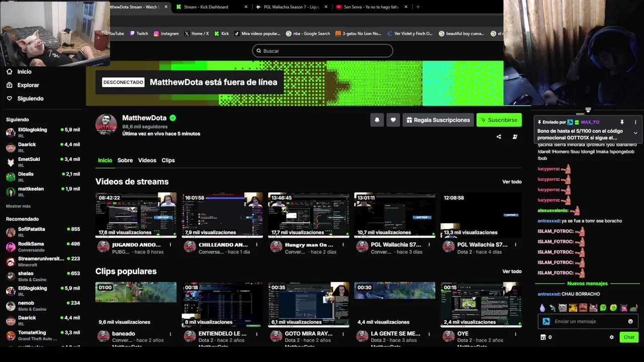Send message with green Chat button
This screenshot has width=644, height=362.
coord(629,337)
